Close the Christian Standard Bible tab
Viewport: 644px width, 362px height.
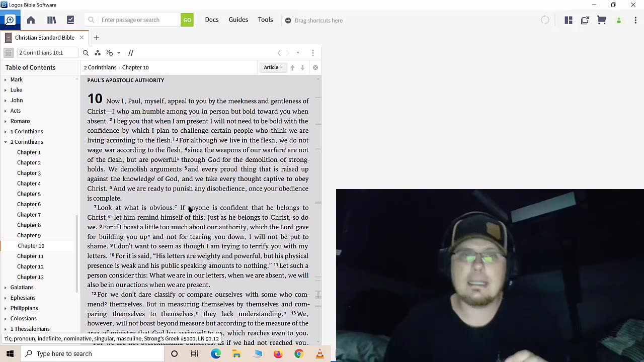[x=82, y=38]
